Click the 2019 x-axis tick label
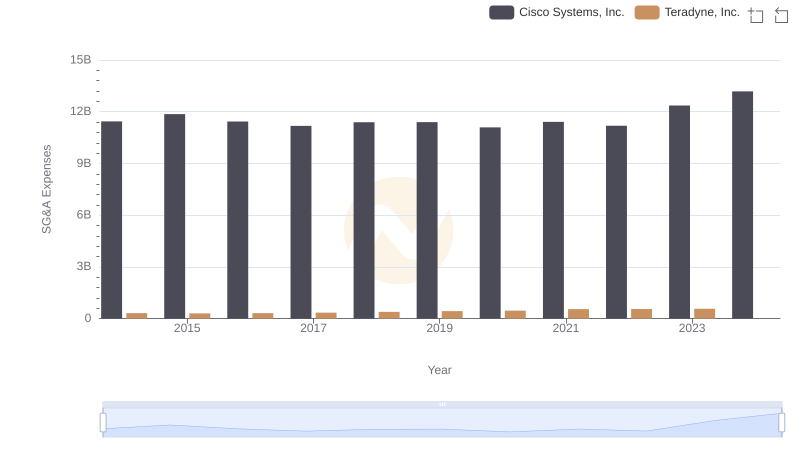This screenshot has width=800, height=461. tap(439, 328)
